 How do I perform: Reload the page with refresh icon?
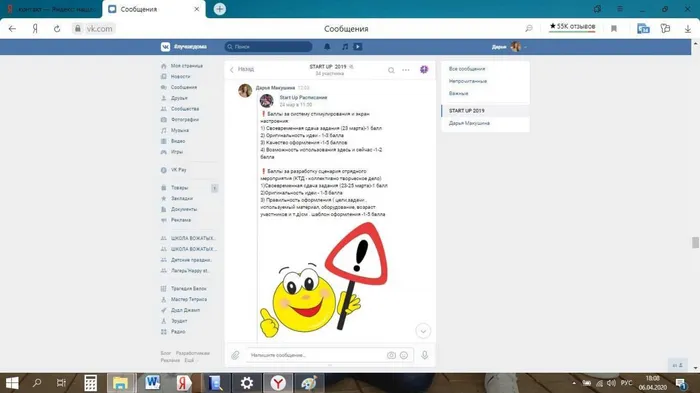[x=57, y=29]
